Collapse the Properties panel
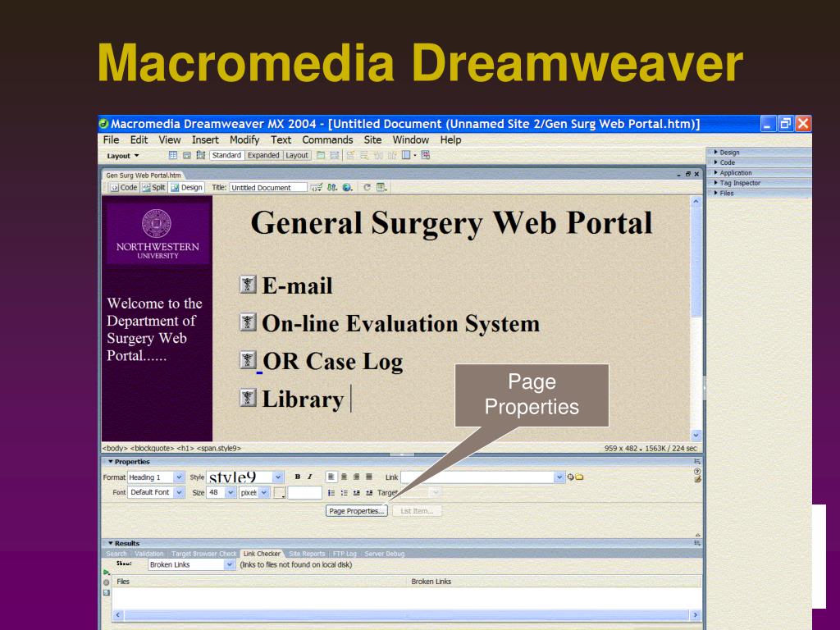Screen dimensions: 840x630 tap(111, 462)
